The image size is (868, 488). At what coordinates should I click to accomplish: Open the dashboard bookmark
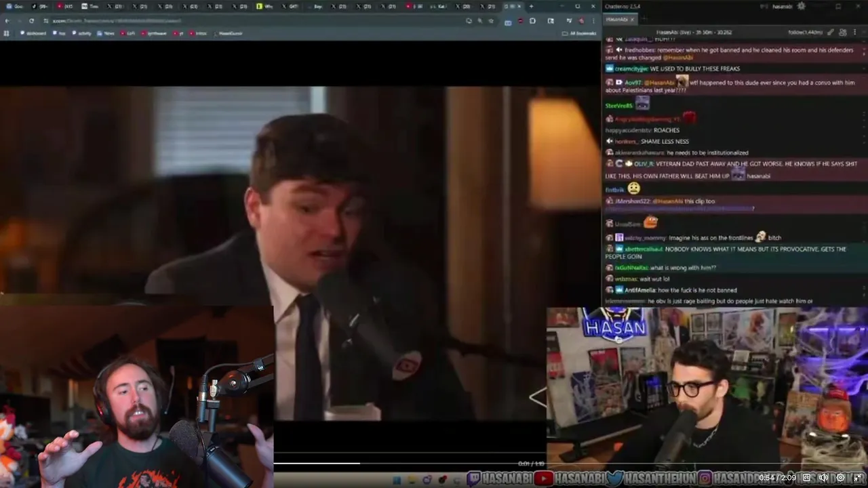click(34, 33)
